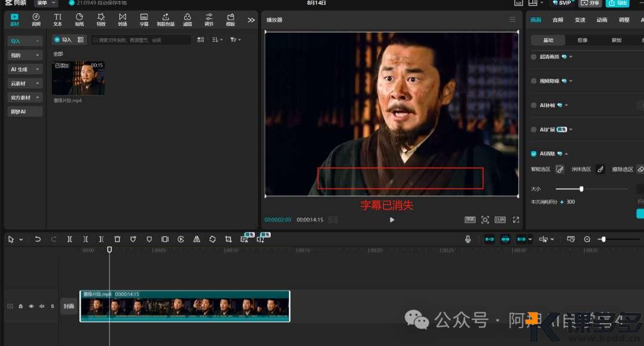The width and height of the screenshot is (644, 346).
Task: Click the player focus zoom icon
Action: click(x=485, y=220)
